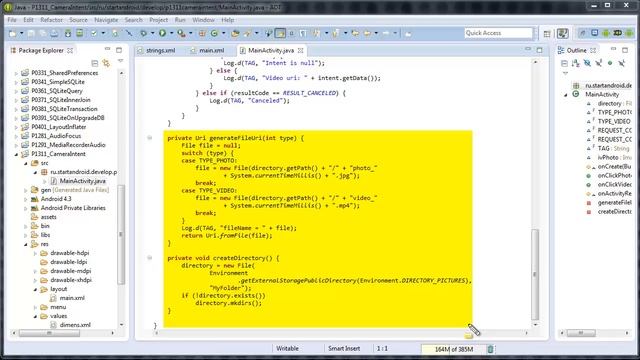Toggle Hide Local Types in Outline
Image resolution: width=640 pixels, height=360 pixels.
click(x=622, y=63)
